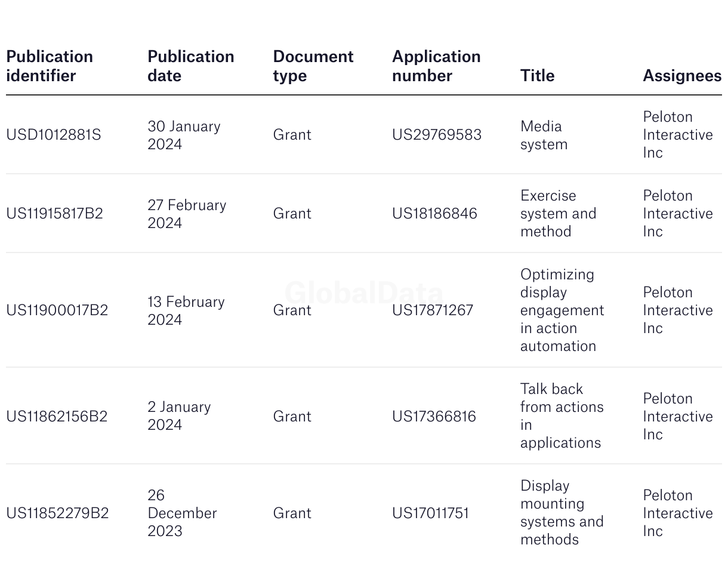
Task: Select publication identifier USD1012881S
Action: [54, 135]
